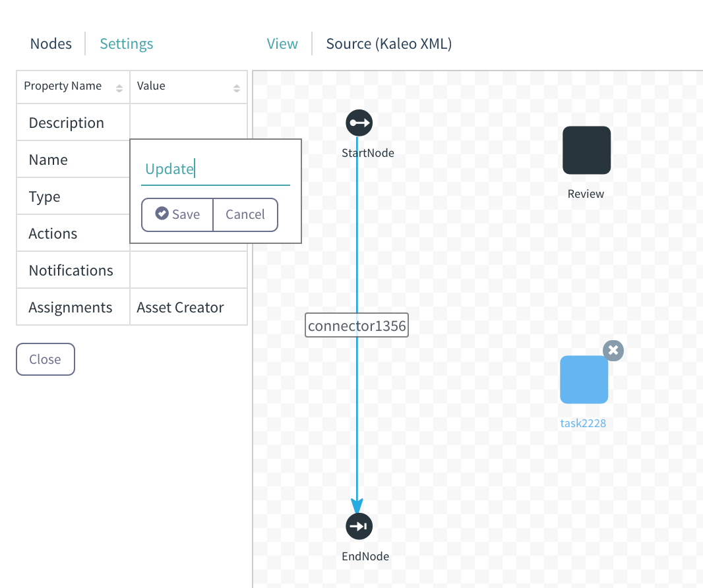
Task: Delete task2228 node with X icon
Action: 613,351
